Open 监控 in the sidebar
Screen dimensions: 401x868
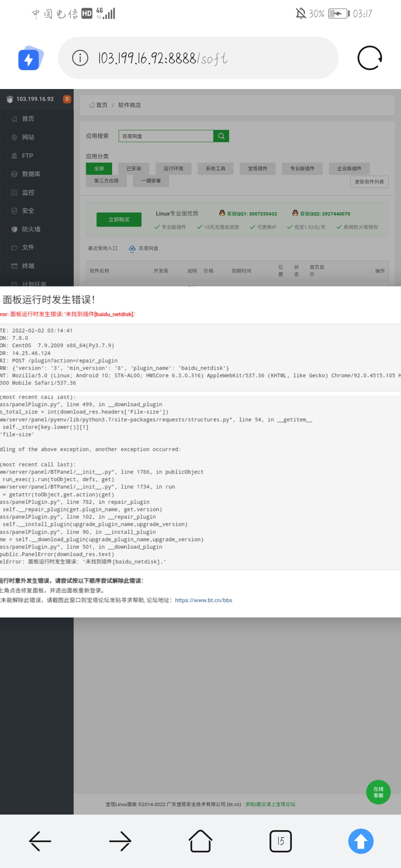[28, 193]
